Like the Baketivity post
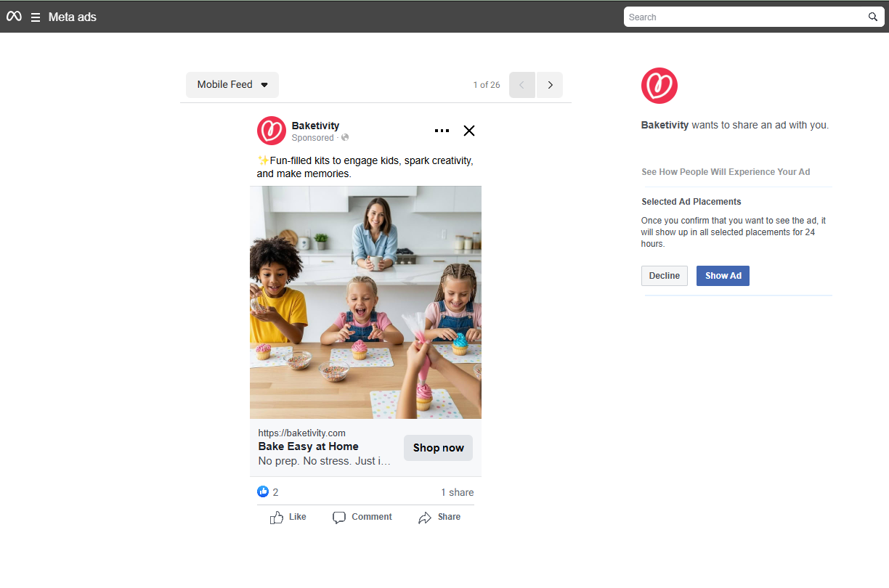This screenshot has width=889, height=588. 288,517
